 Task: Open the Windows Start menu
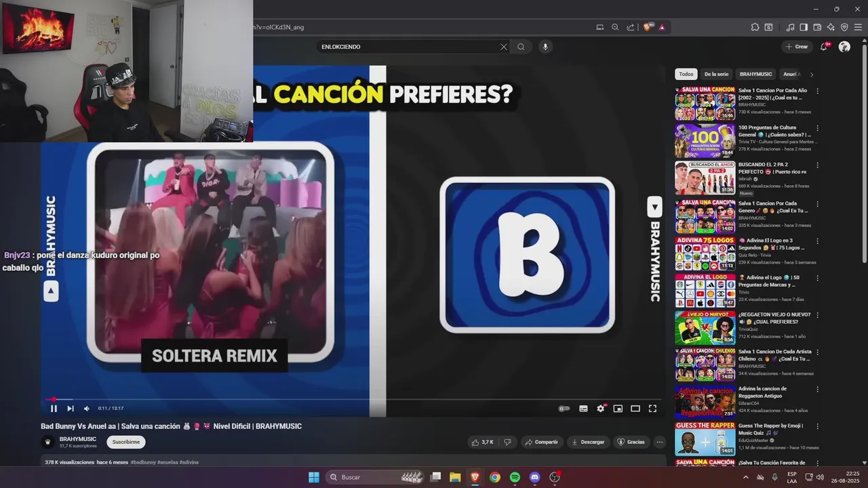314,477
